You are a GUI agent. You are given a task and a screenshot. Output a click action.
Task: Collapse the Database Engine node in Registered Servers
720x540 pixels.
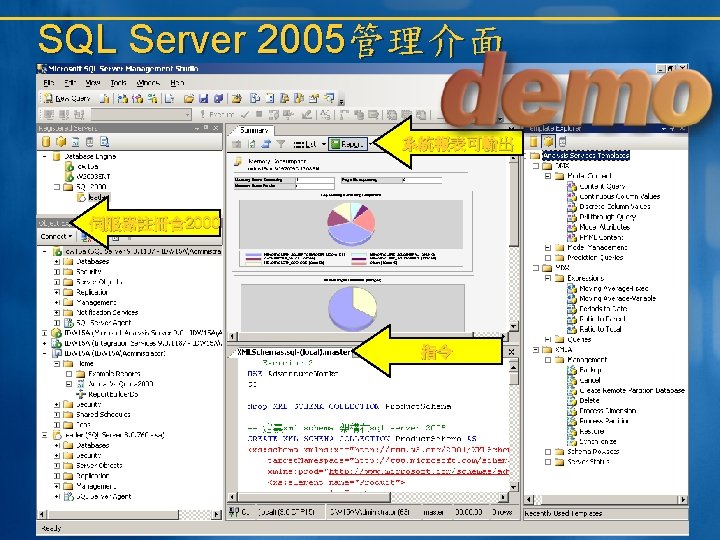click(45, 157)
